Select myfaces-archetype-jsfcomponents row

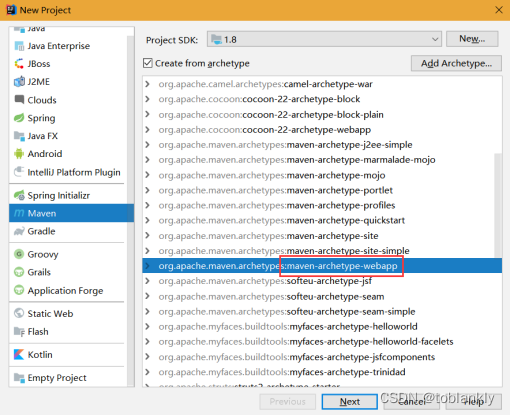pos(322,357)
